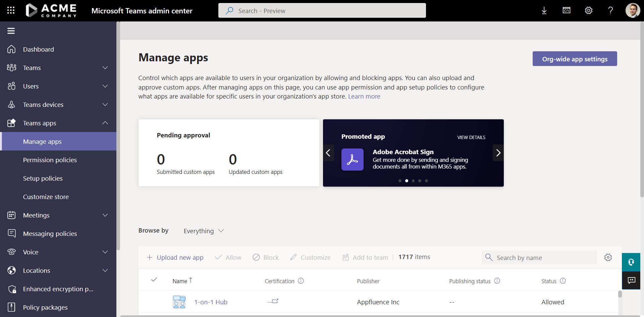The image size is (644, 317).
Task: Click Org-wide app settings button
Action: [x=575, y=59]
